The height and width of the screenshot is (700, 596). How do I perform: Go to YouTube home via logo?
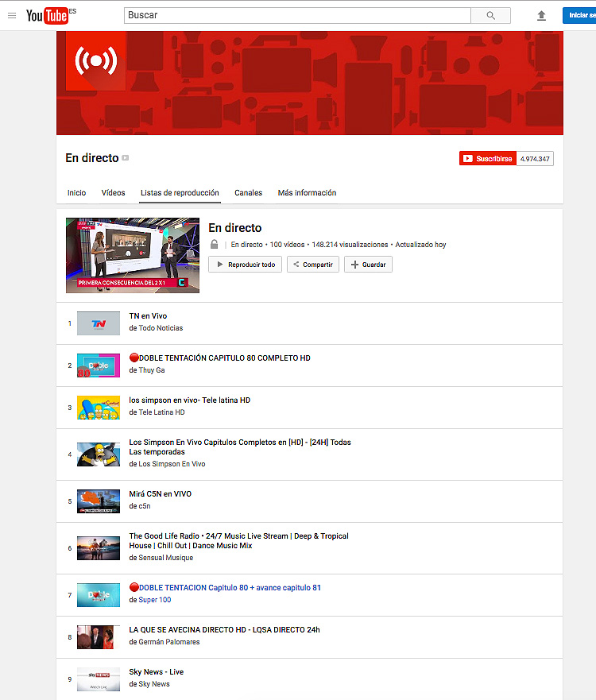tap(48, 16)
